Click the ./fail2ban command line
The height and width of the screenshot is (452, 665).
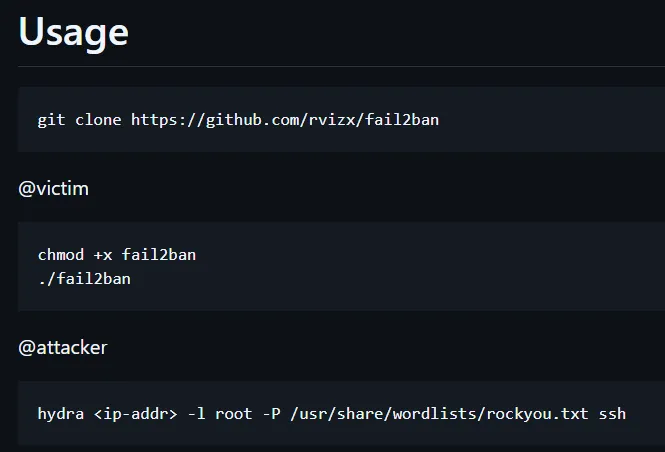84,279
